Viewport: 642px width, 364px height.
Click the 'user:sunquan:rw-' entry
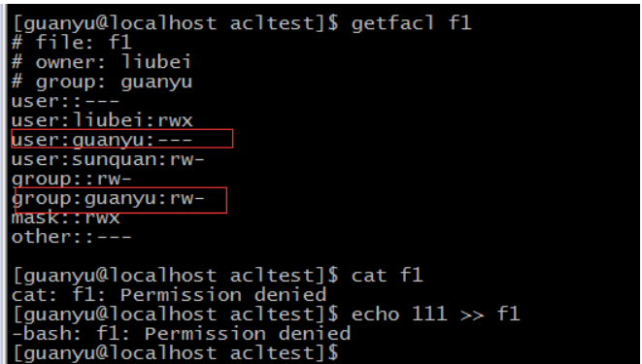(108, 159)
